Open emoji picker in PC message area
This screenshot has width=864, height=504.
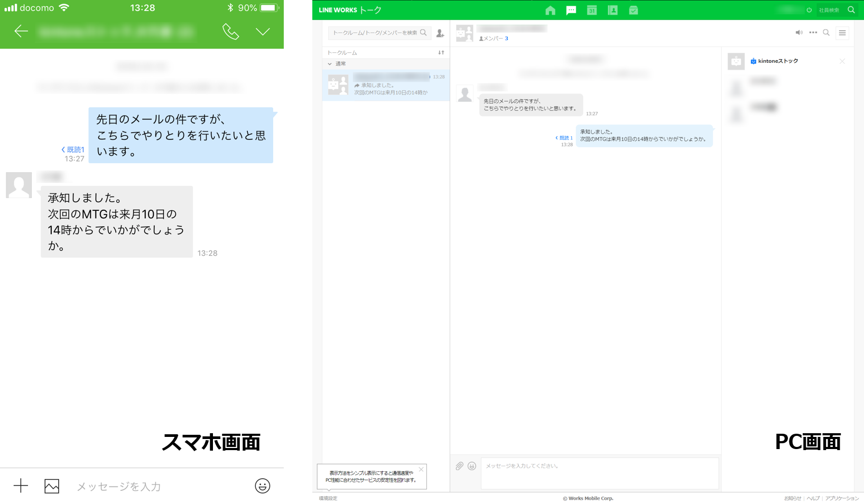[472, 466]
